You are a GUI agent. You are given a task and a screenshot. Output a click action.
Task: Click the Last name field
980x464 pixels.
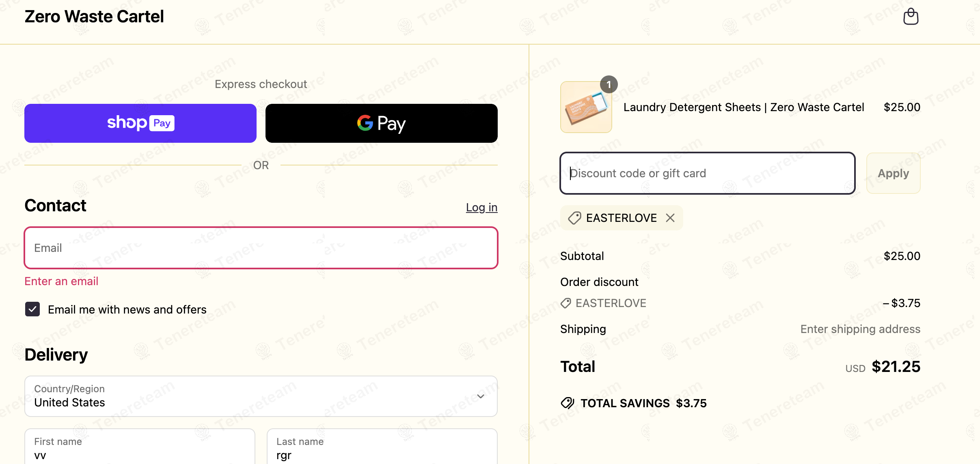(x=382, y=448)
